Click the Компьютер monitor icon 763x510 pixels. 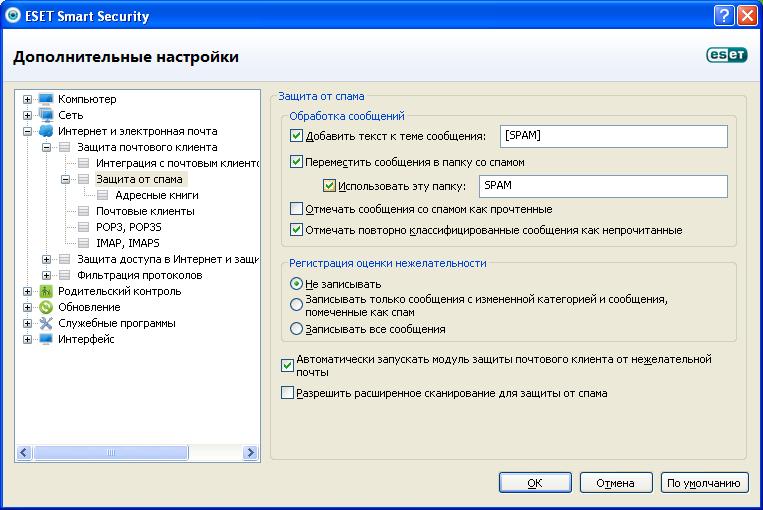(x=46, y=99)
